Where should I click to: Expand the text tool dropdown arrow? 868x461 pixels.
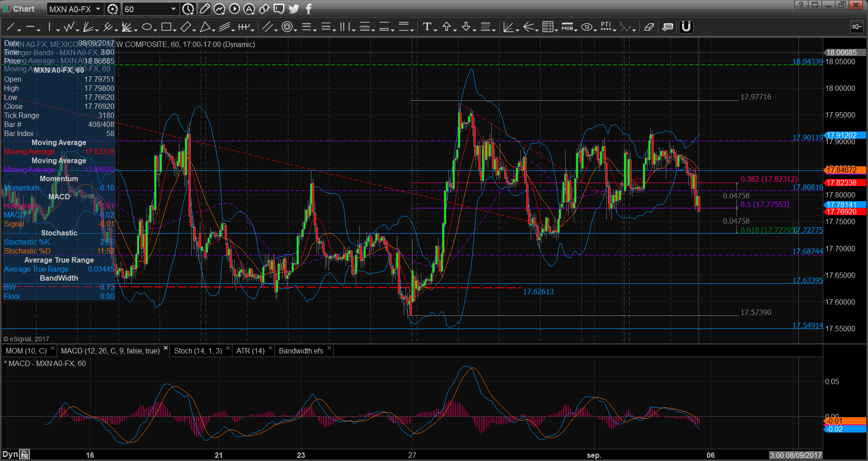click(x=435, y=30)
